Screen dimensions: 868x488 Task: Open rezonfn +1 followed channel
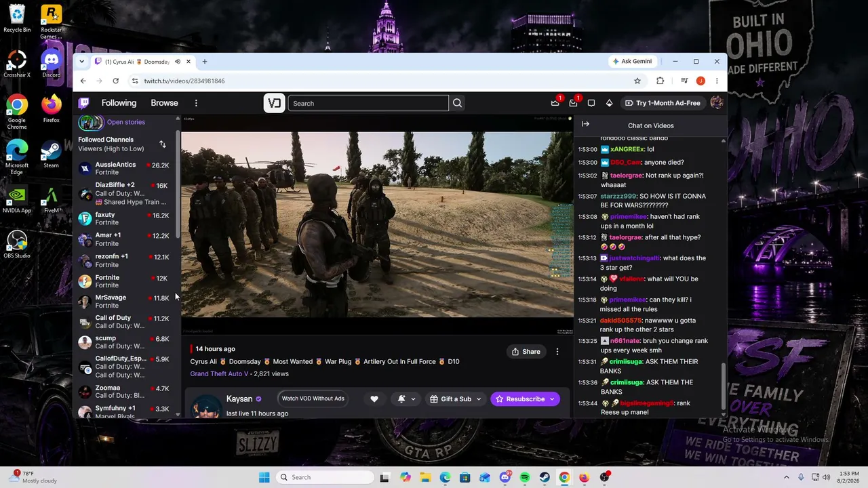[125, 260]
